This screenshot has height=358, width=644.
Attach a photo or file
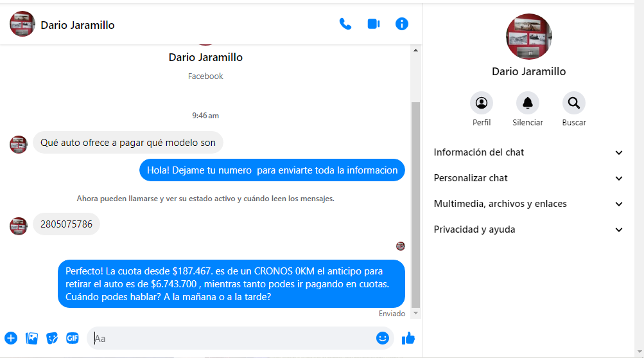pos(31,338)
